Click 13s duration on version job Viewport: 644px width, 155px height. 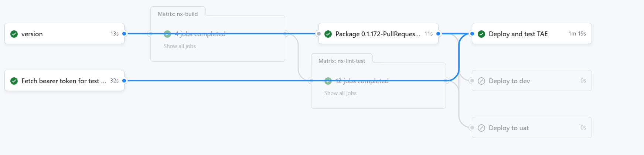coord(115,34)
